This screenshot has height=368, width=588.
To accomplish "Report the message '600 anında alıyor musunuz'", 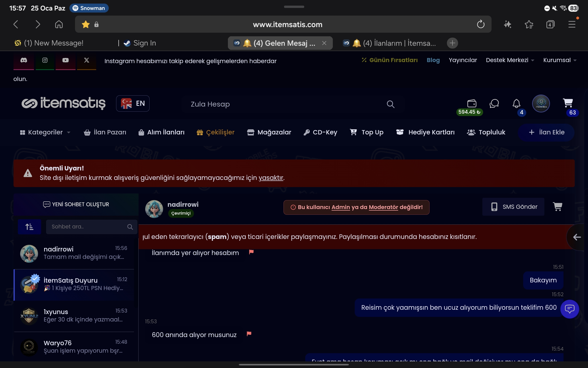I will pyautogui.click(x=249, y=333).
